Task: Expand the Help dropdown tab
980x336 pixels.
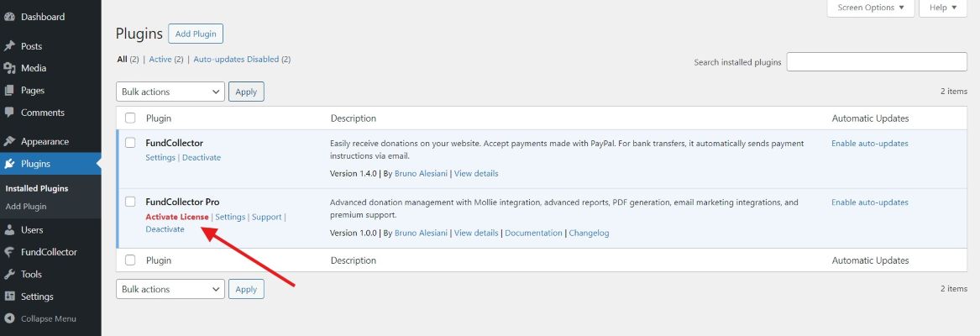Action: coord(944,8)
